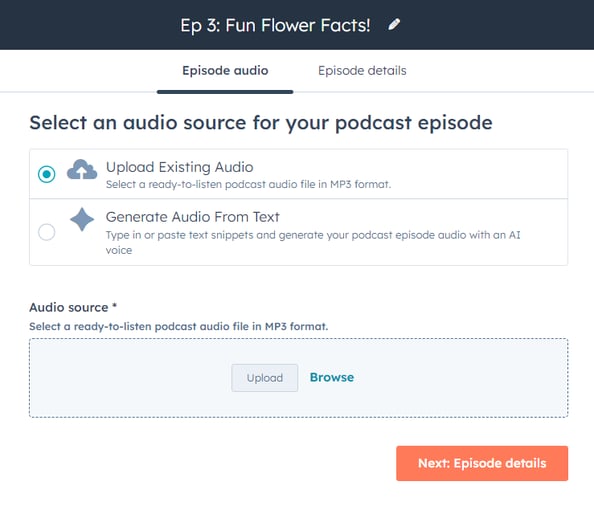The width and height of the screenshot is (594, 506).
Task: Click the pencil icon to edit episode title
Action: click(394, 25)
